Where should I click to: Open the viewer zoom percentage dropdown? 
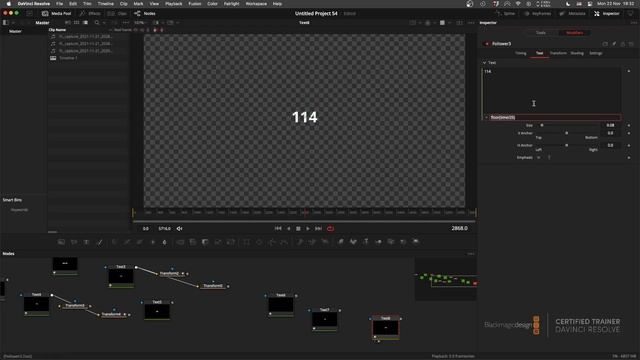coord(141,23)
